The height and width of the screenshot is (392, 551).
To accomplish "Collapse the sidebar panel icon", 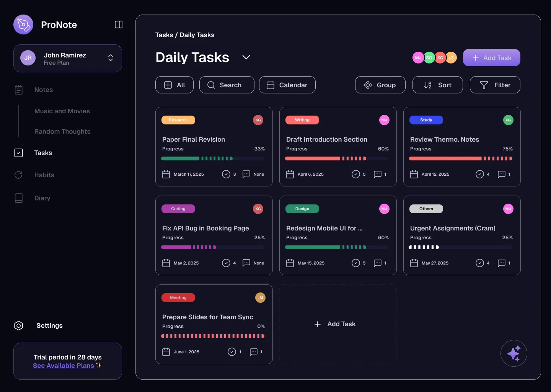I will pos(119,24).
